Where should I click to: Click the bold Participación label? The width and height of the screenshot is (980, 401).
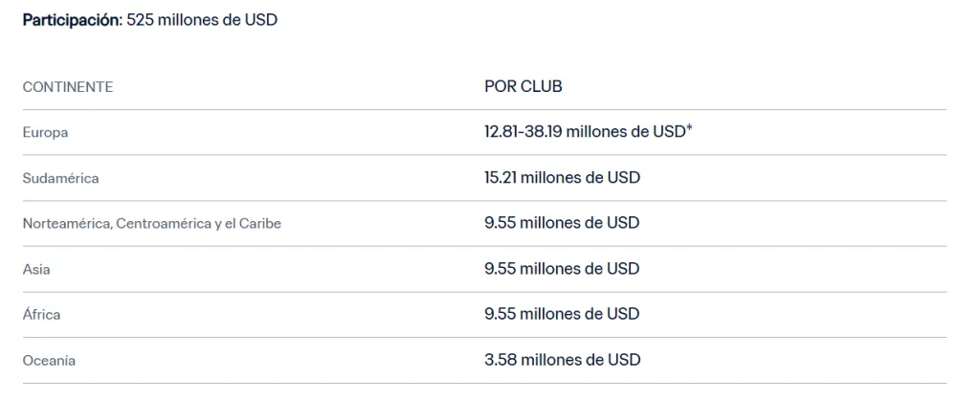coord(72,19)
